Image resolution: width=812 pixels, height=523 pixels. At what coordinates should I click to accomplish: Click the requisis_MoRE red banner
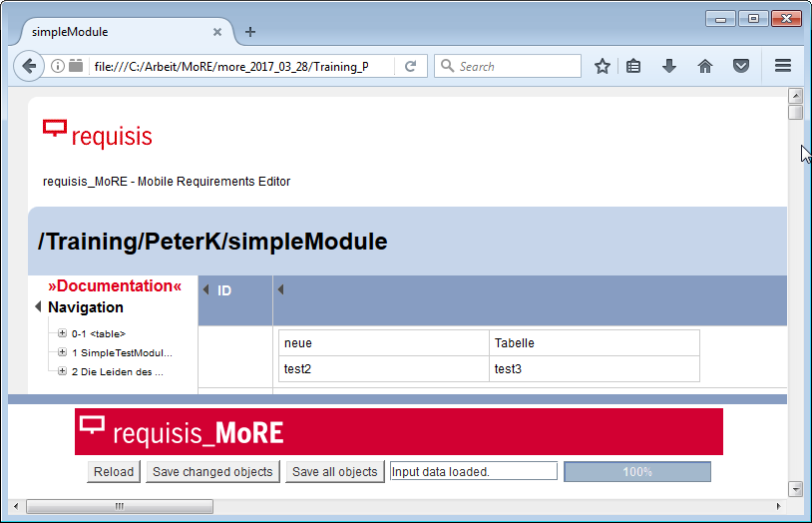pyautogui.click(x=399, y=432)
